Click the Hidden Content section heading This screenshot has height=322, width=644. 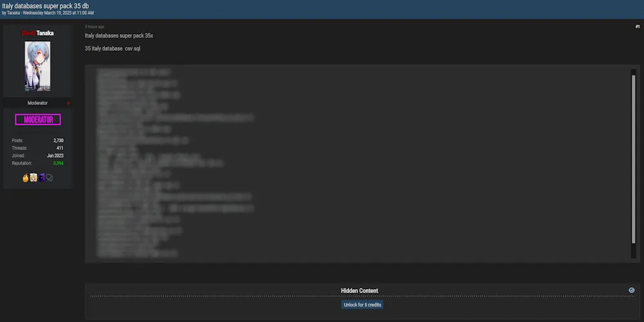359,291
